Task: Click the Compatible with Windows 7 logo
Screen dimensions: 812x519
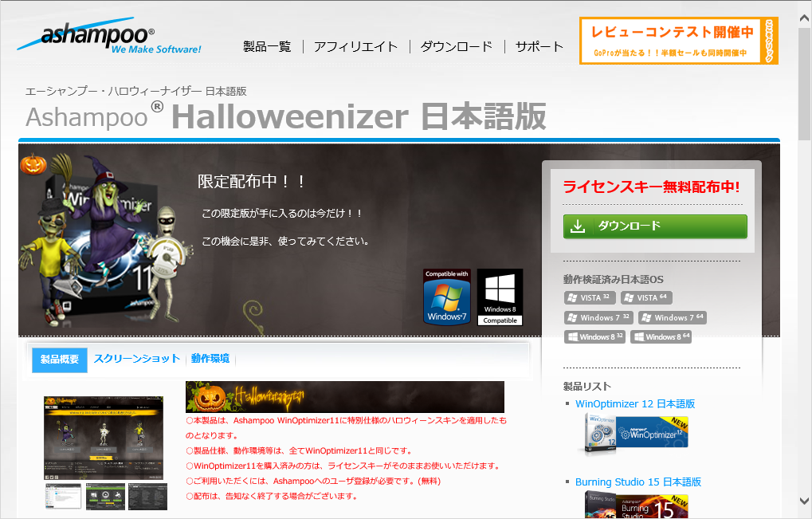Action: click(x=446, y=297)
